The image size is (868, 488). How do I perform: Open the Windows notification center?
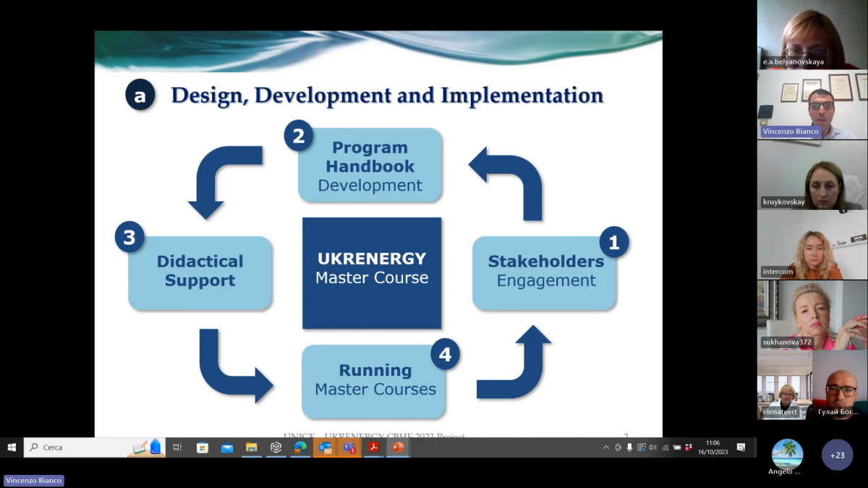coord(741,447)
